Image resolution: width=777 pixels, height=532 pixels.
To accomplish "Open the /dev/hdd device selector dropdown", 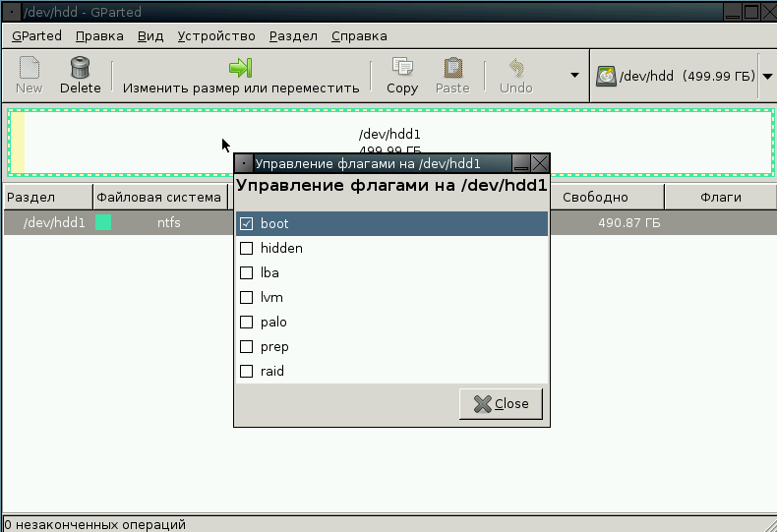I will tap(767, 77).
